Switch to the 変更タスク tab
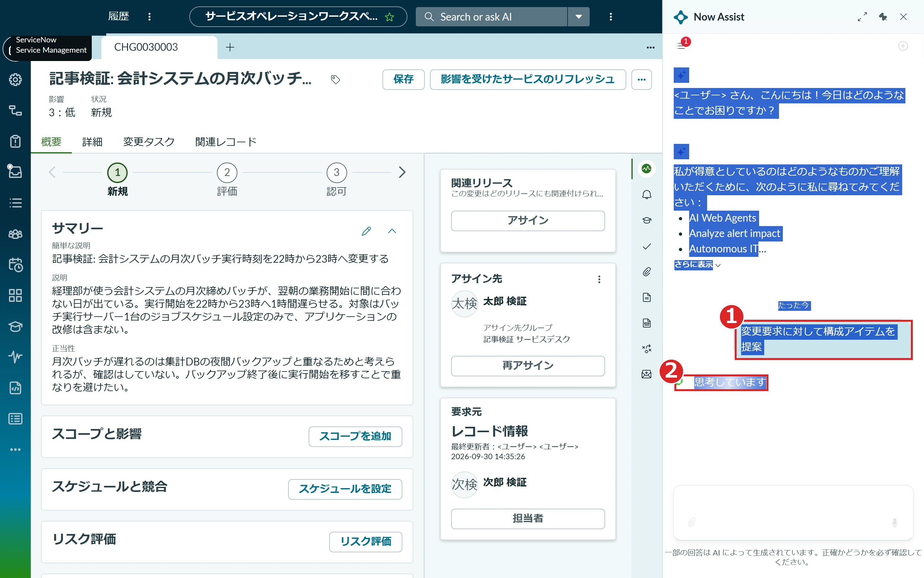This screenshot has width=924, height=578. pyautogui.click(x=149, y=142)
